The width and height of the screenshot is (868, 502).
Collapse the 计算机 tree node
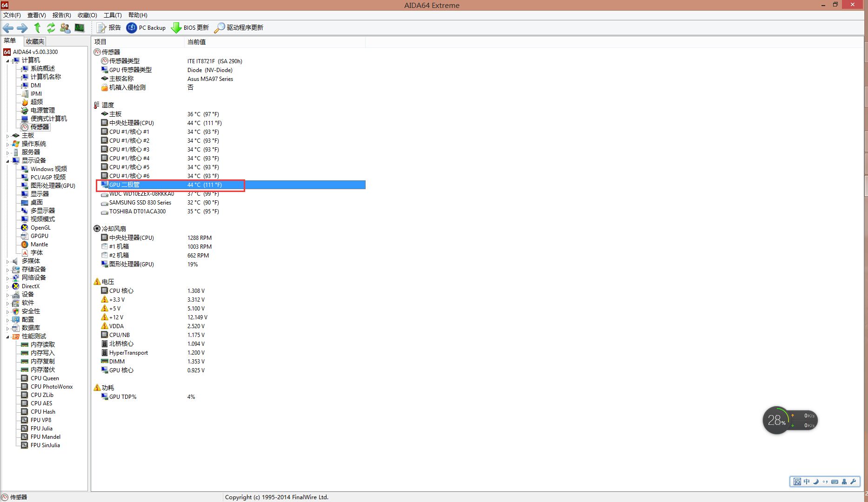[x=7, y=61]
